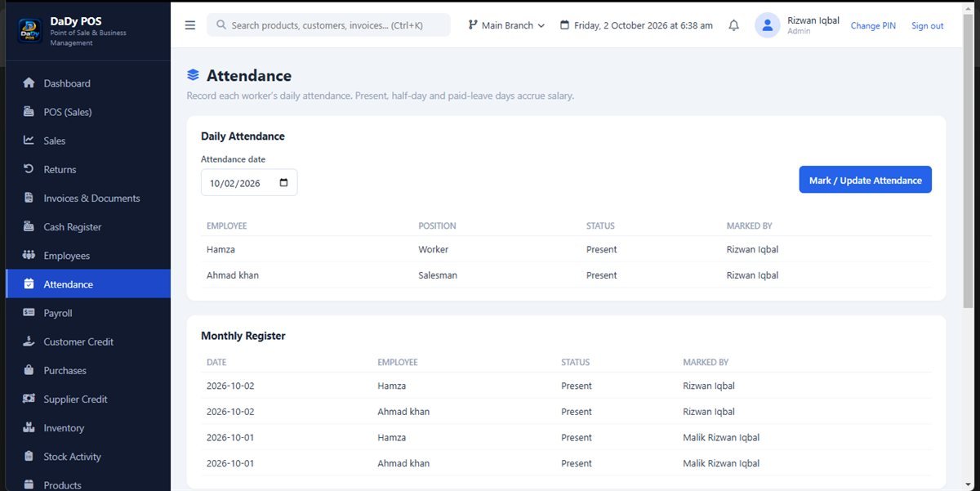The height and width of the screenshot is (491, 980).
Task: Focus the search products, customers, invoices field
Action: 328,25
